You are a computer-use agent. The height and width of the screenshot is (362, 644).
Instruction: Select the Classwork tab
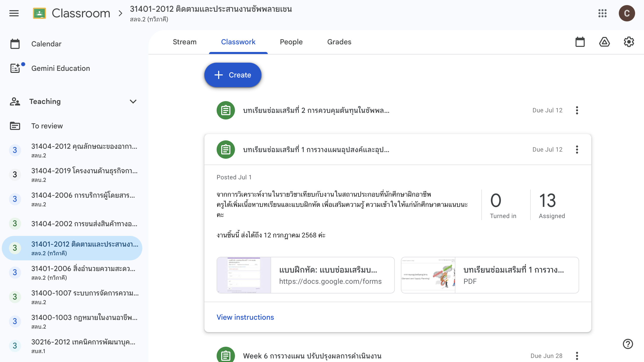(238, 42)
